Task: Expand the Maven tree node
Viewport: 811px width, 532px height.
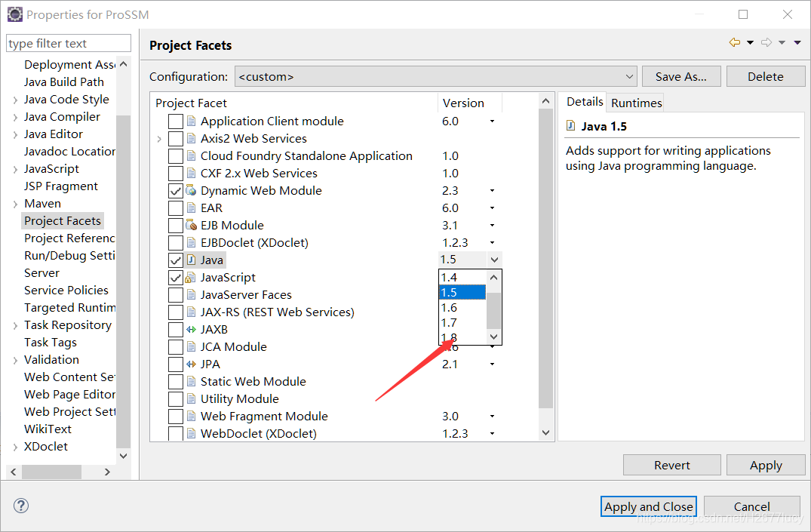Action: pos(16,204)
